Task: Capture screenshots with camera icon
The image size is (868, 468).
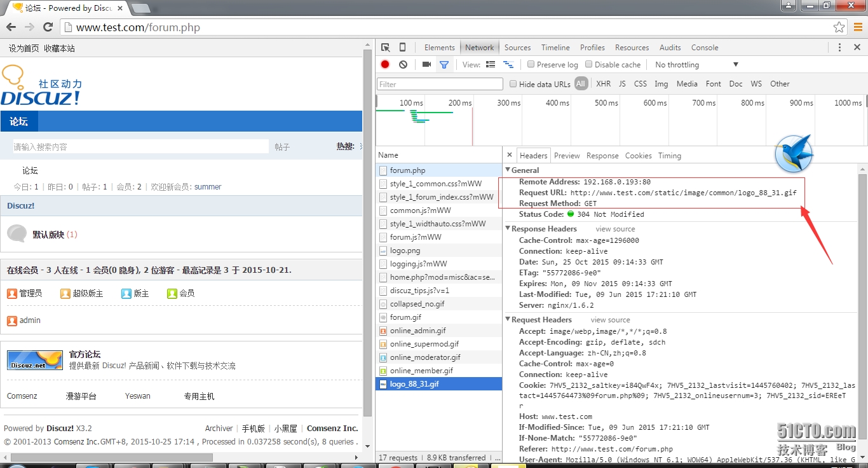Action: pyautogui.click(x=426, y=64)
